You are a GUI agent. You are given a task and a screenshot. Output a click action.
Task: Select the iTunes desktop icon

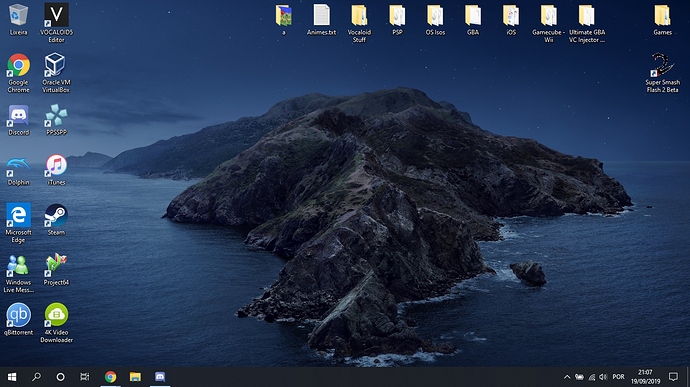pos(56,170)
